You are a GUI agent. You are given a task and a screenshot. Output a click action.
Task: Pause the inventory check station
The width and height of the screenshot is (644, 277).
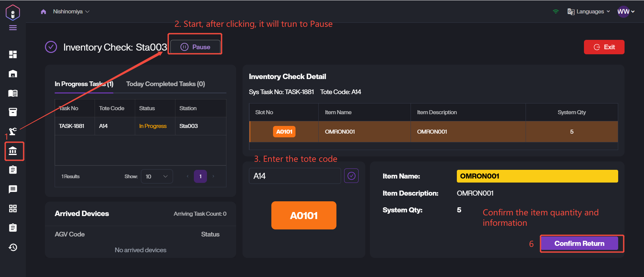(196, 47)
